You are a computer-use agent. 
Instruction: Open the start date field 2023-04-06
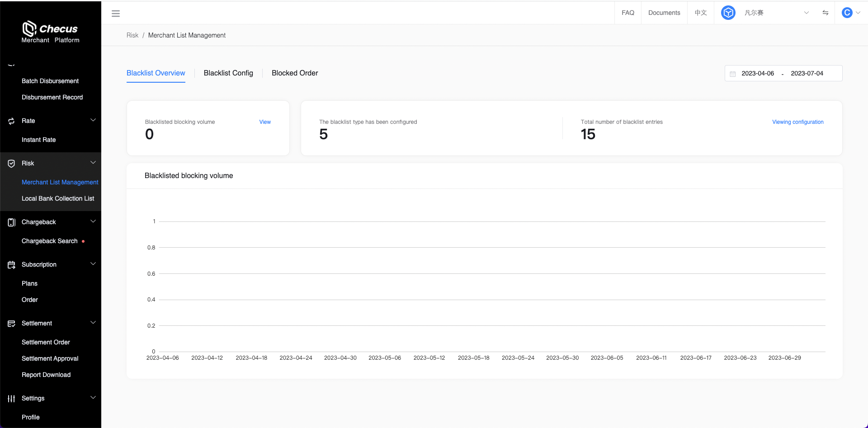(x=758, y=73)
